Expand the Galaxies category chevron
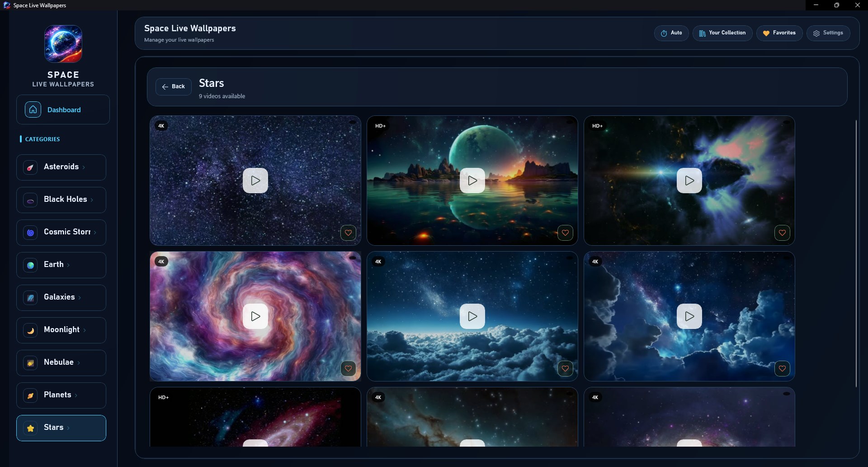 tap(80, 298)
